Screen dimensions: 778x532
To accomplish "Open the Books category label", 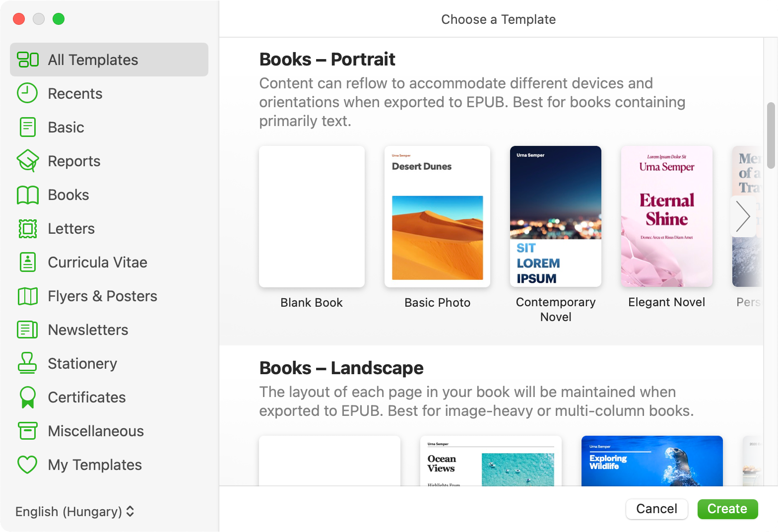I will click(x=68, y=195).
